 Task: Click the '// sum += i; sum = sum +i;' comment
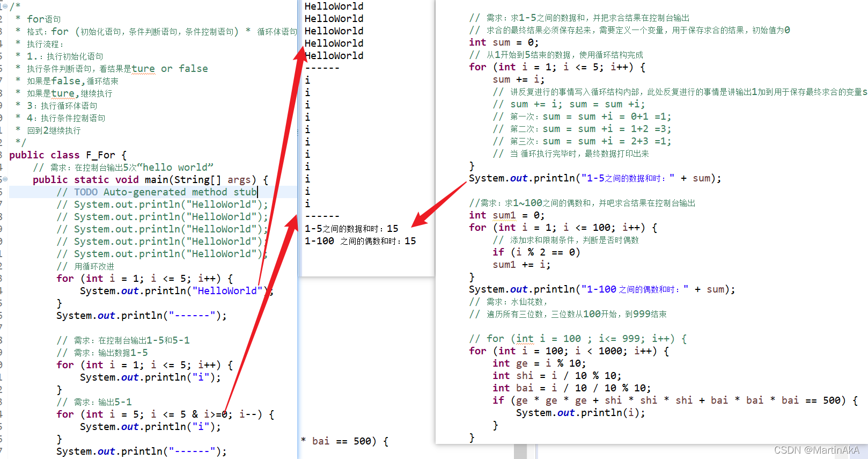click(x=569, y=104)
